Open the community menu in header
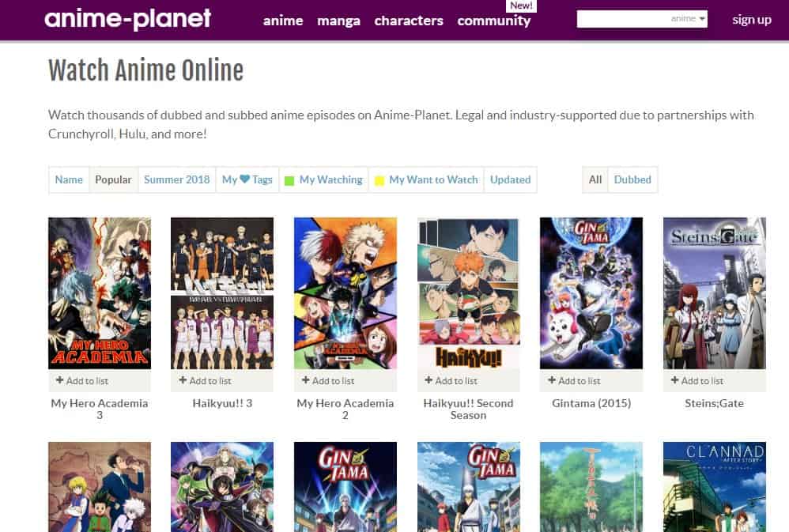This screenshot has height=532, width=789. coord(493,21)
